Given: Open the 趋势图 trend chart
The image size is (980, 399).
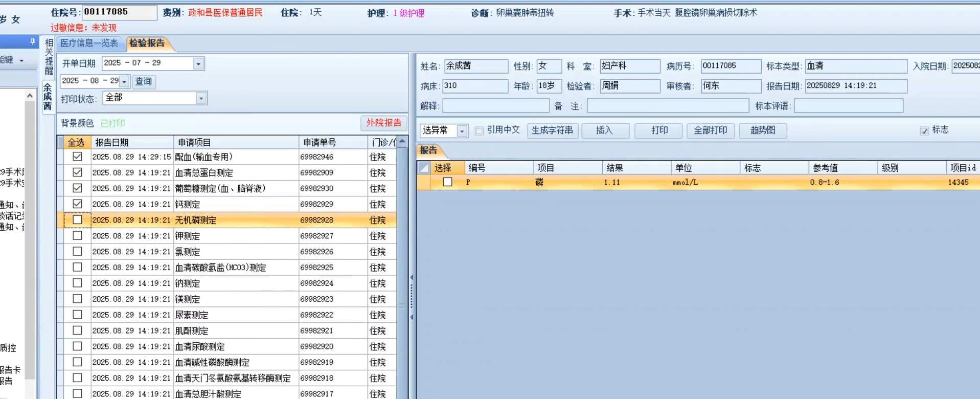Looking at the screenshot, I should click(x=763, y=130).
